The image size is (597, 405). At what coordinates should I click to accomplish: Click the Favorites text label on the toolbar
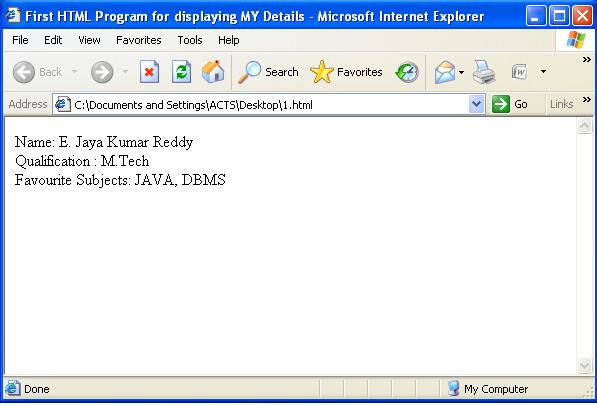359,72
